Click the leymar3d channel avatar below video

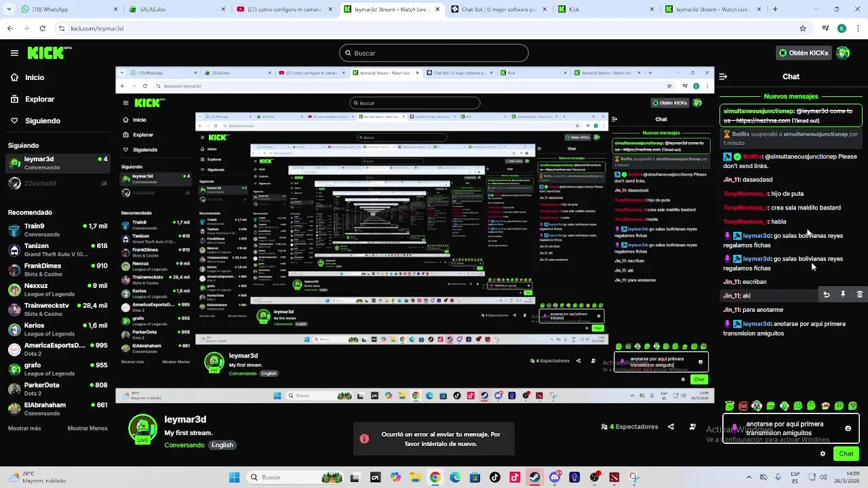click(x=142, y=428)
